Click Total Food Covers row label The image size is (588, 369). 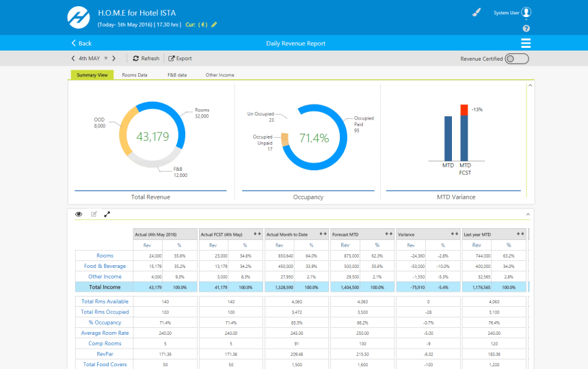pos(105,364)
